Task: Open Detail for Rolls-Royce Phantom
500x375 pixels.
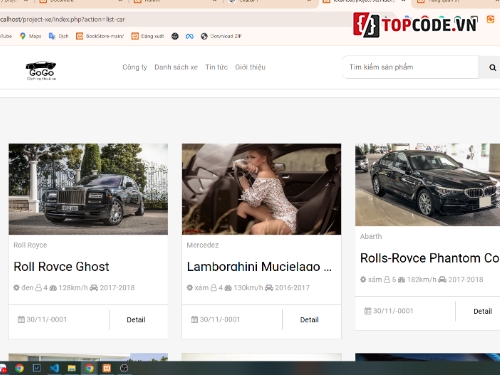Action: [x=483, y=311]
